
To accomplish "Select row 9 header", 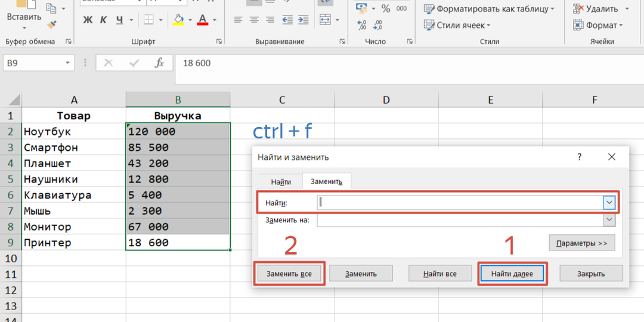I will pos(11,243).
